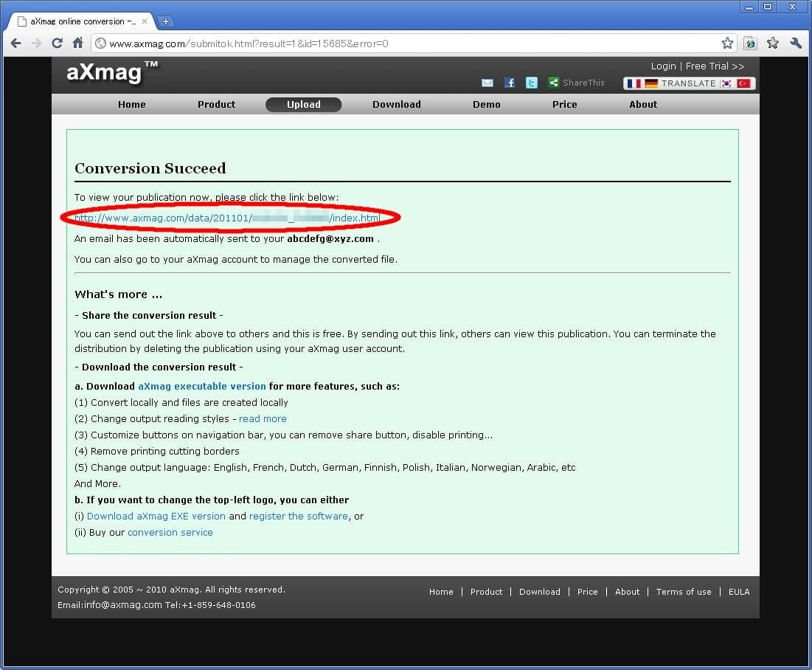812x670 pixels.
Task: Click the aXmag executable version link
Action: pos(201,387)
